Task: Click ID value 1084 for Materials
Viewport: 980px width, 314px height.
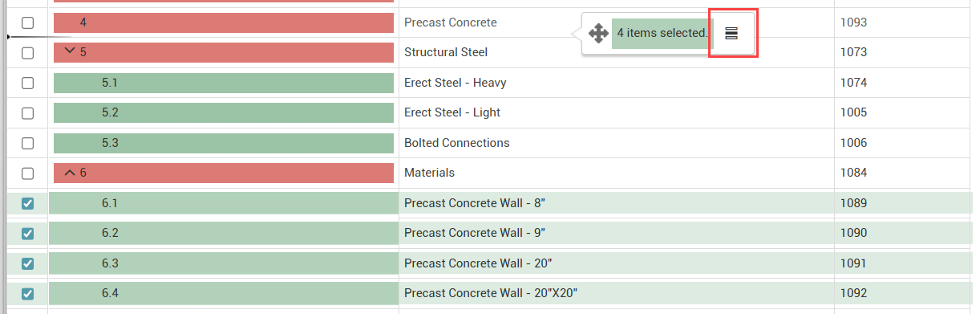Action: (x=853, y=173)
